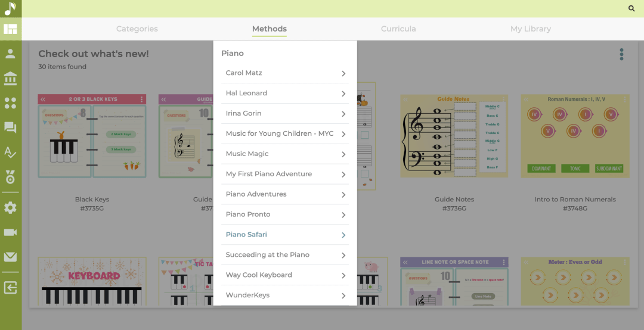The width and height of the screenshot is (644, 330).
Task: Click the search magnifier icon
Action: click(631, 8)
